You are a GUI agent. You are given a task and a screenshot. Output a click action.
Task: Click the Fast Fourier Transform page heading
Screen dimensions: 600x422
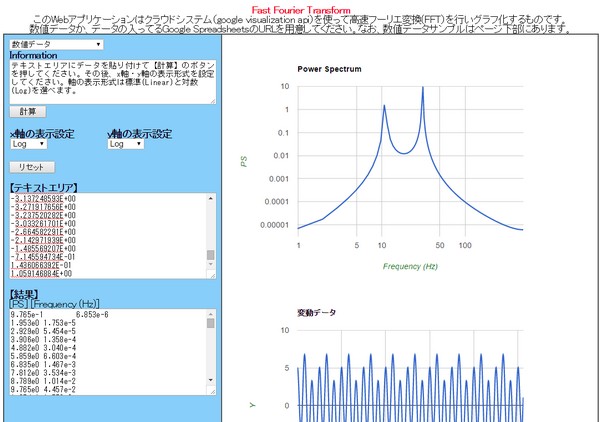pyautogui.click(x=300, y=7)
